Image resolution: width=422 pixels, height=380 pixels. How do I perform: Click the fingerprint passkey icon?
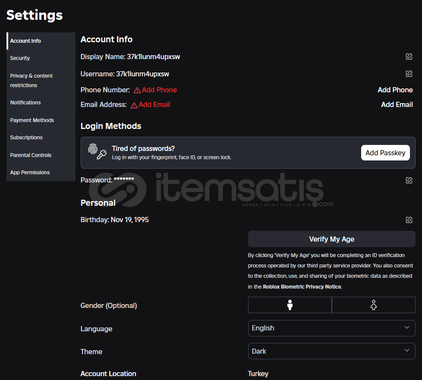[x=97, y=152]
